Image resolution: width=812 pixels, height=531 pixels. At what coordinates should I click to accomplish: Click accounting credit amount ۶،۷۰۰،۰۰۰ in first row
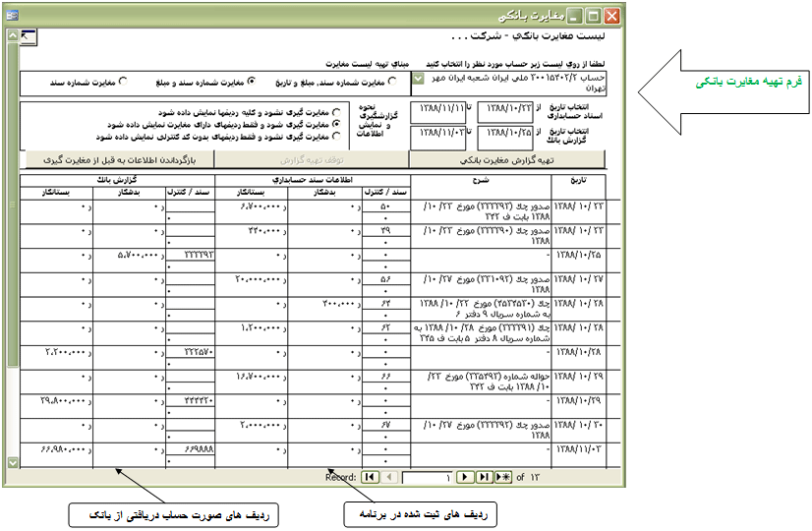[263, 206]
